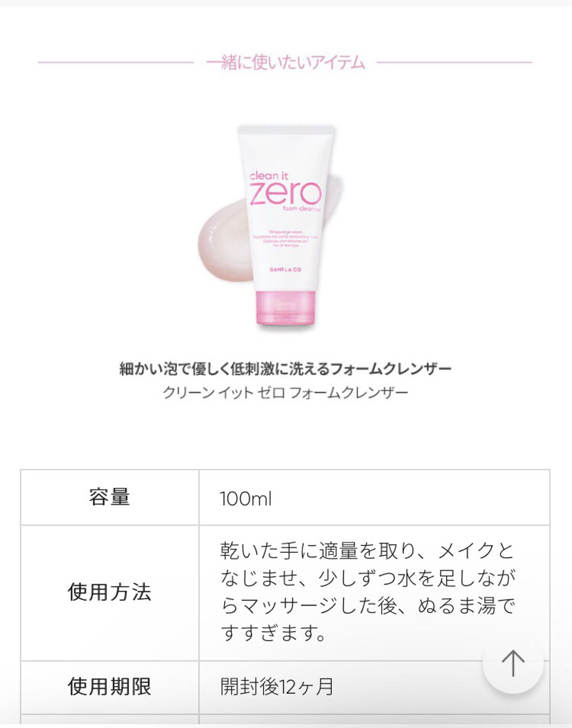Image resolution: width=572 pixels, height=728 pixels.
Task: Click the usage text starting with 乾いた手に適量
Action: click(368, 592)
